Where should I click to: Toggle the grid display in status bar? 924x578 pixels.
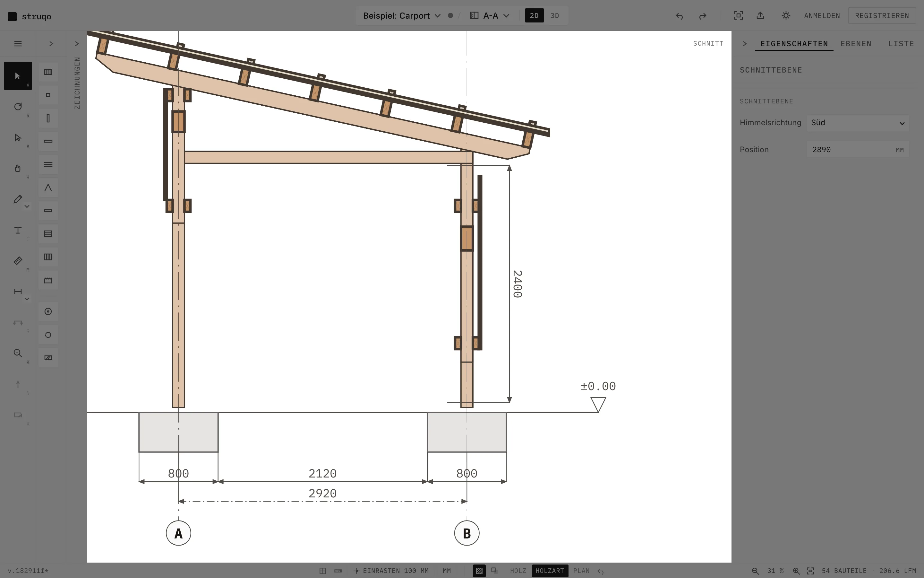point(323,571)
